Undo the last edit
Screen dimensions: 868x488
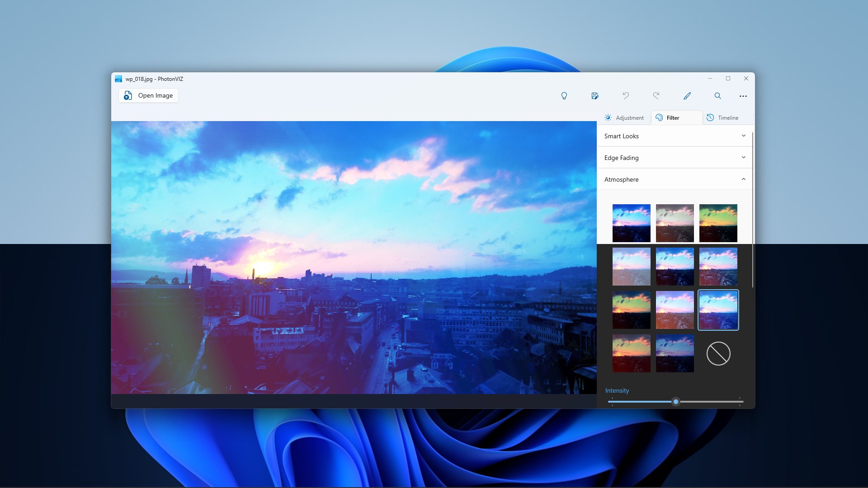pos(626,96)
